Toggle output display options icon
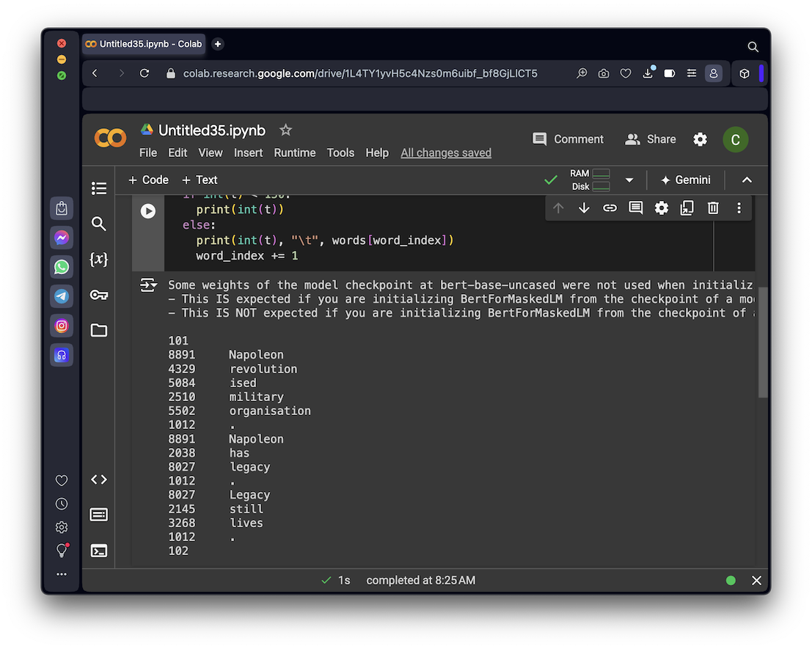This screenshot has width=812, height=649. pos(149,285)
